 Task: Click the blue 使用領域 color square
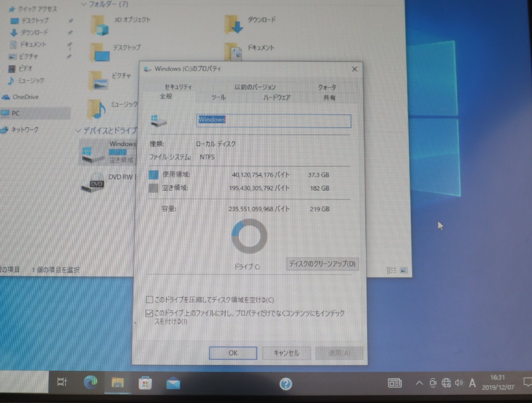click(x=153, y=175)
